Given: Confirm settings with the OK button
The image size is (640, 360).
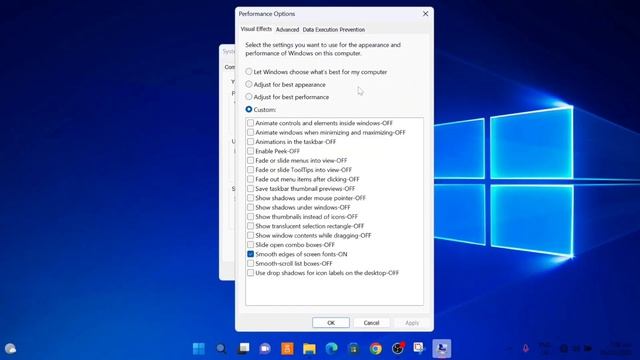Looking at the screenshot, I should point(331,322).
